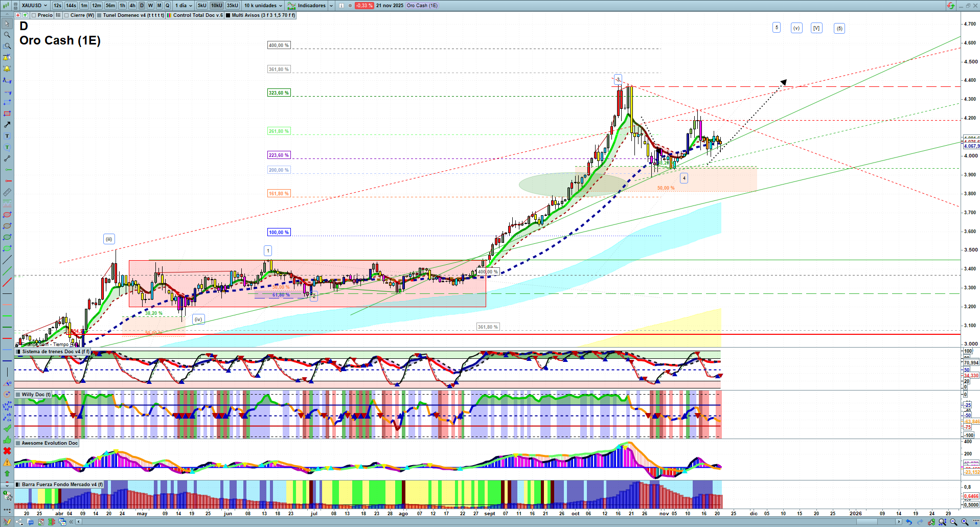Toggle the Cierre (W) checkbox
Viewport: 980px width, 527px height.
66,15
